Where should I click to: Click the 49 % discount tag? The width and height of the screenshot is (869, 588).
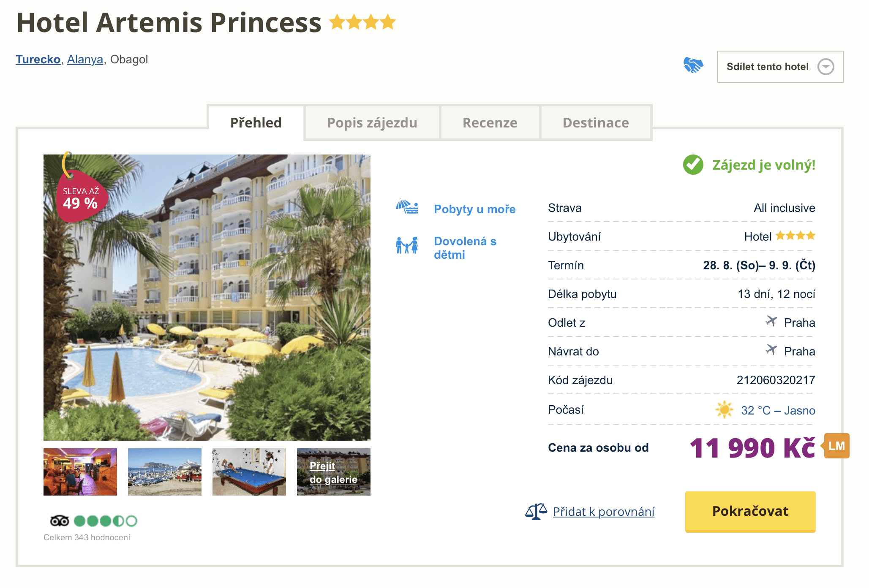80,197
